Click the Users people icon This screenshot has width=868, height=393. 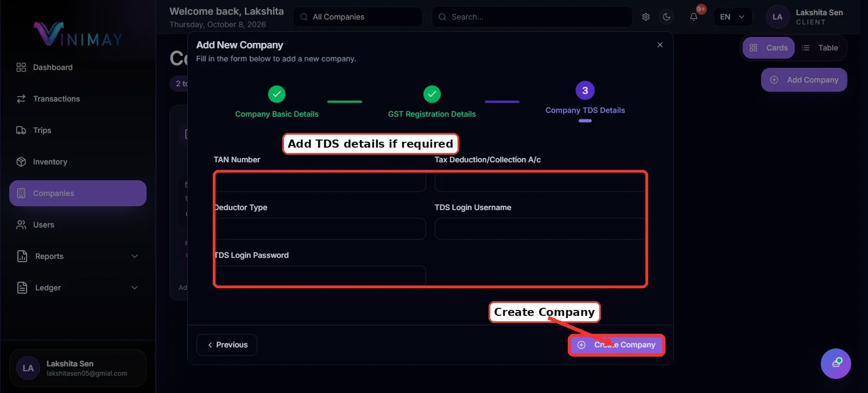(x=21, y=225)
